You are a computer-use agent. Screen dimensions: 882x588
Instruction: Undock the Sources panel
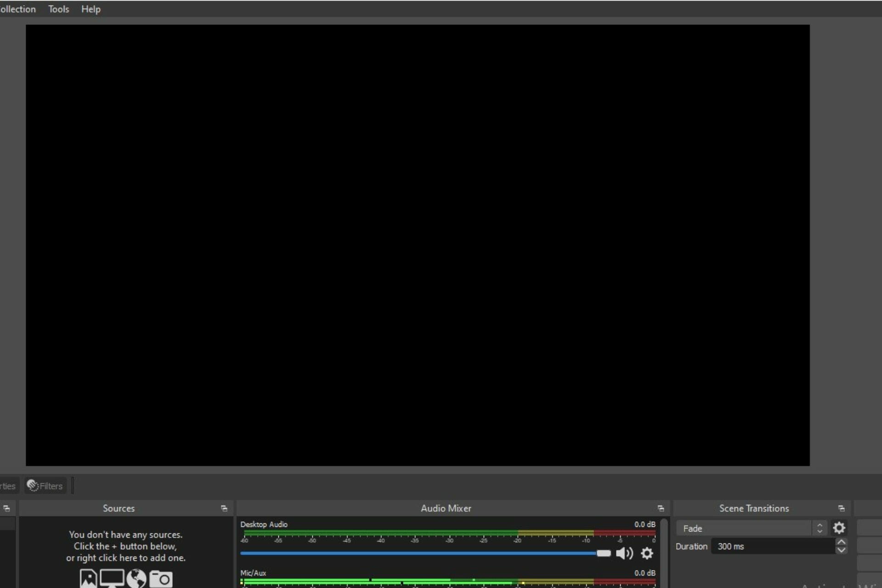tap(224, 508)
